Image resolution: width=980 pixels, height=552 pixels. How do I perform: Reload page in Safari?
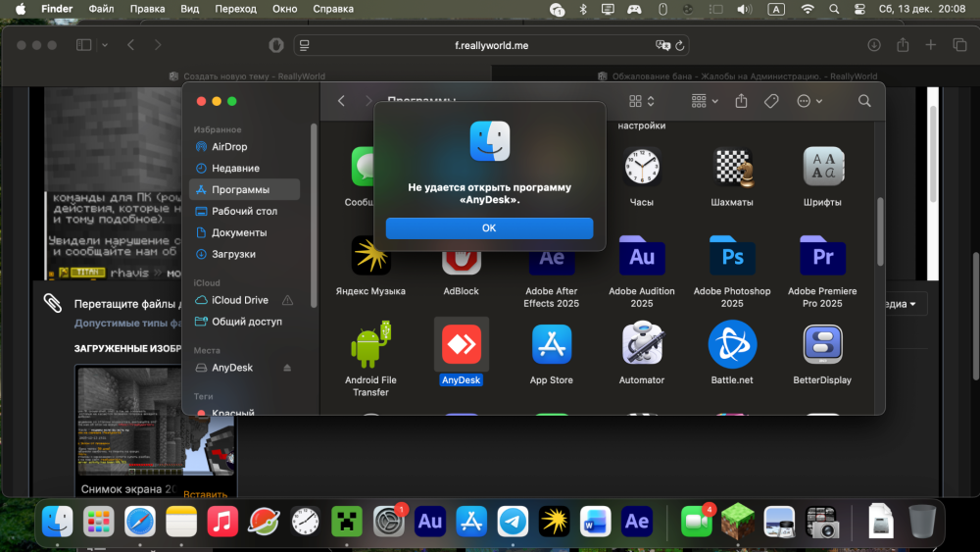680,45
